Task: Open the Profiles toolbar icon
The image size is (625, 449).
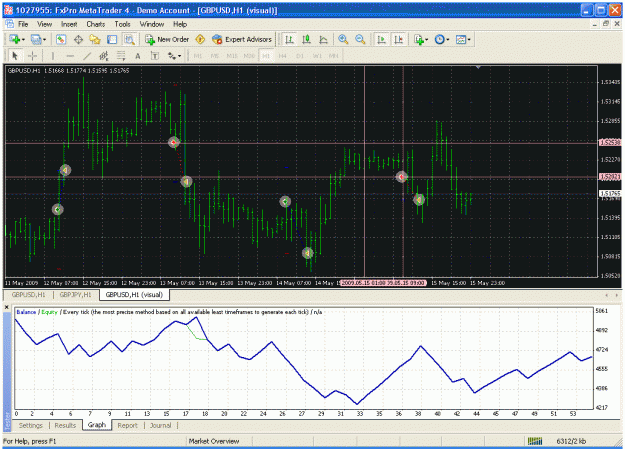Action: tap(36, 39)
